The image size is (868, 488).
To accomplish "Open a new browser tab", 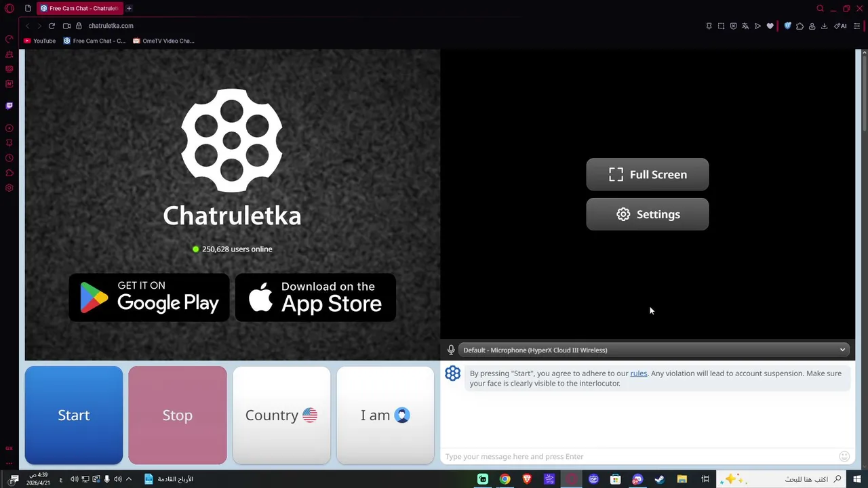I will (x=129, y=8).
